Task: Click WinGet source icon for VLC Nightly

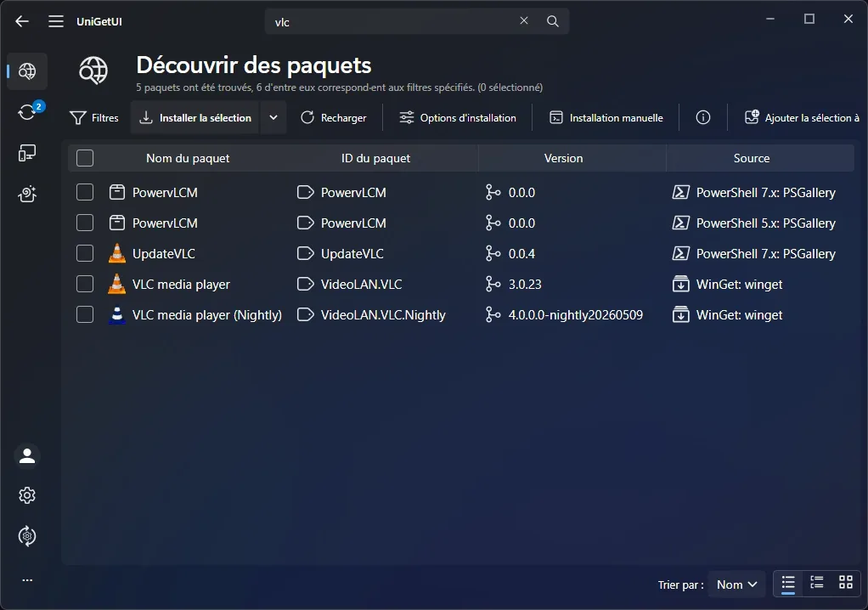Action: click(x=681, y=314)
